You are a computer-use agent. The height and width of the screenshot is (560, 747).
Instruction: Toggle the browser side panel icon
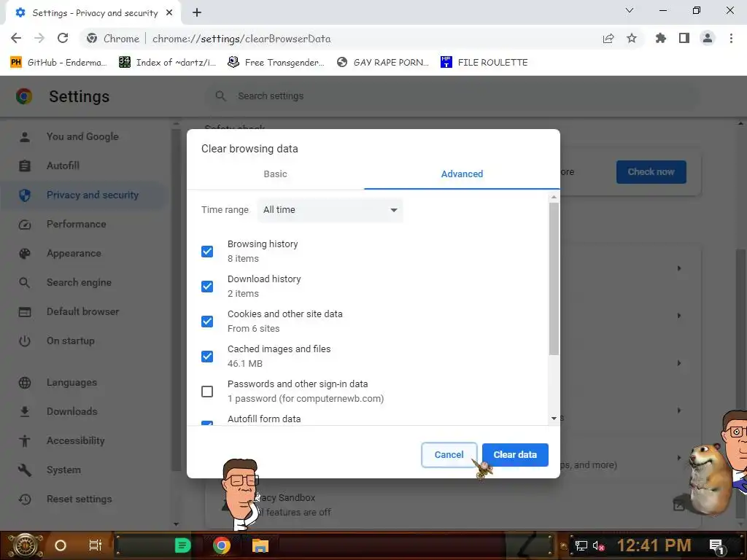click(684, 38)
